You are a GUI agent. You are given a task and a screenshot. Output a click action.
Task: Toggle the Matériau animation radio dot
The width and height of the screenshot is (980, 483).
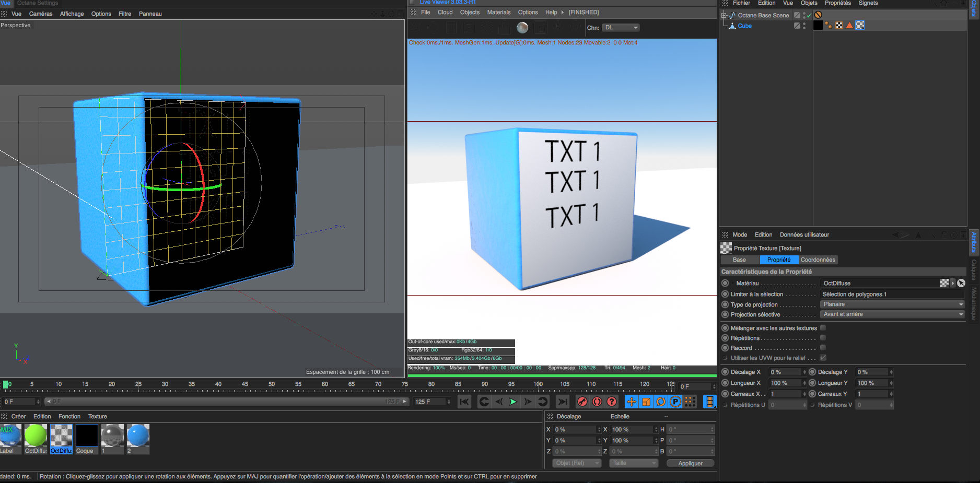click(725, 283)
